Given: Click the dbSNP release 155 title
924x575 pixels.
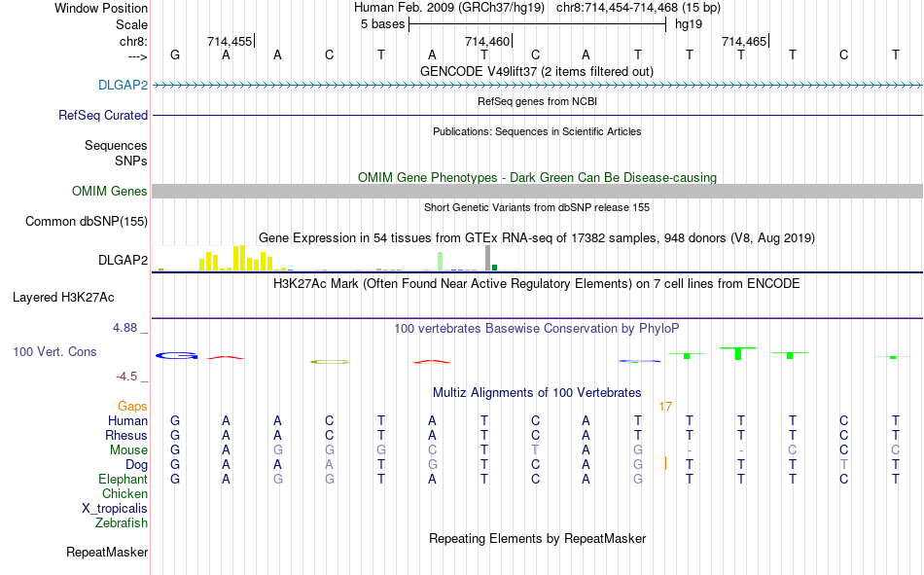Looking at the screenshot, I should click(x=537, y=207).
